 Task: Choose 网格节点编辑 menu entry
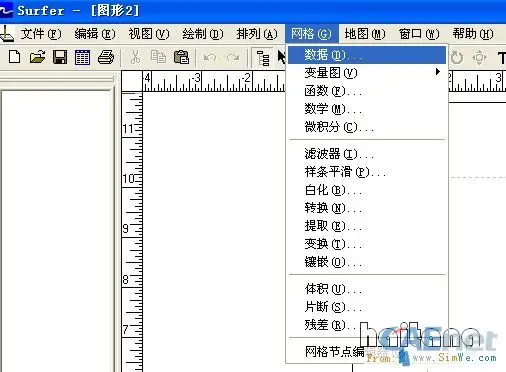[367, 351]
